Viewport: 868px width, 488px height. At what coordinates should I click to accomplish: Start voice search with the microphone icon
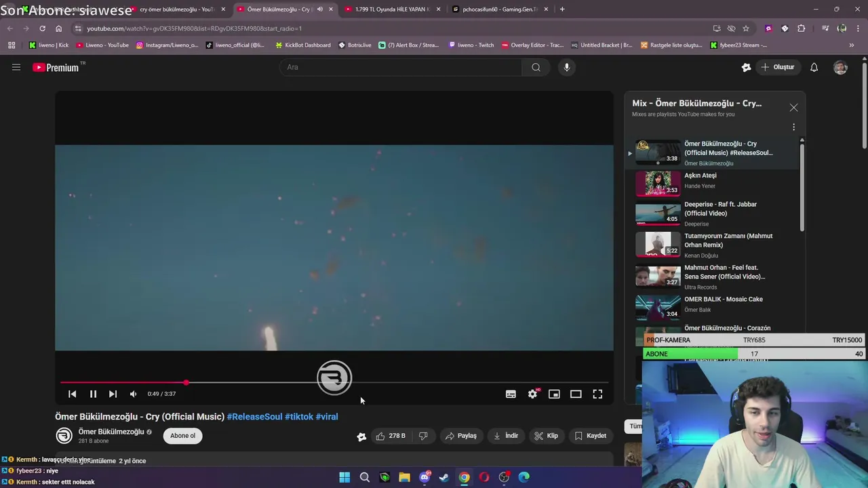pos(567,67)
